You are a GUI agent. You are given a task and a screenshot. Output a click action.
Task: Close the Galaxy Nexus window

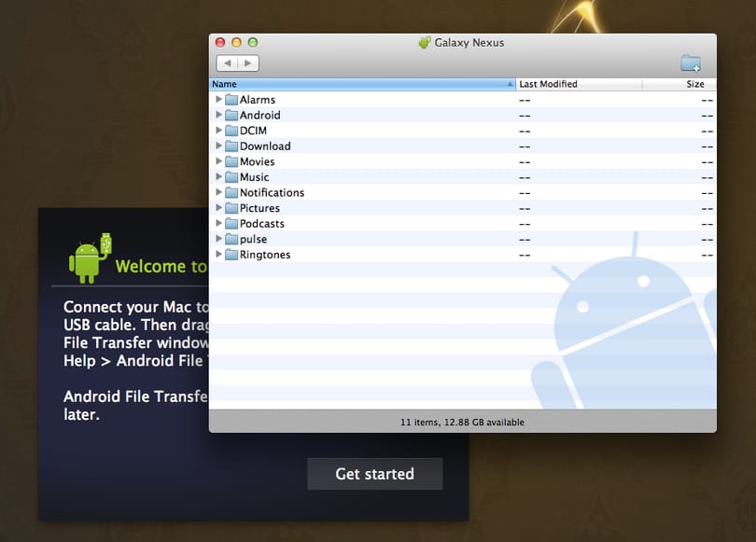pyautogui.click(x=220, y=42)
